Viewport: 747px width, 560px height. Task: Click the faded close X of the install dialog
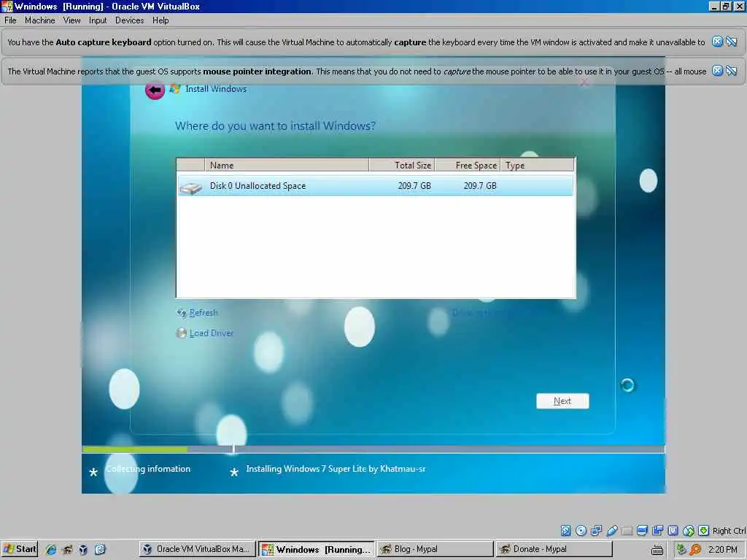pos(584,83)
